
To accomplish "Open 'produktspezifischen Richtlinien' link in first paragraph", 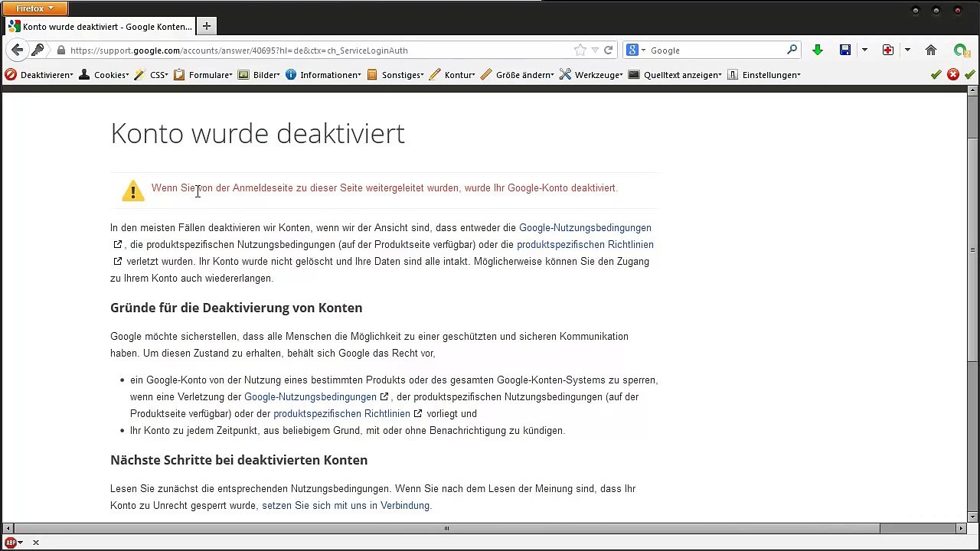I will pyautogui.click(x=585, y=245).
